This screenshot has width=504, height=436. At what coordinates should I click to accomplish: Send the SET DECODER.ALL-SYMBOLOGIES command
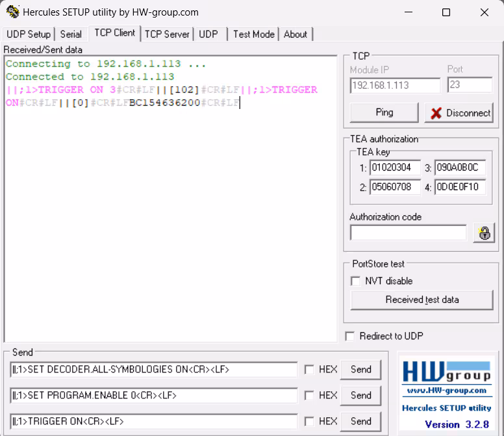pyautogui.click(x=360, y=370)
